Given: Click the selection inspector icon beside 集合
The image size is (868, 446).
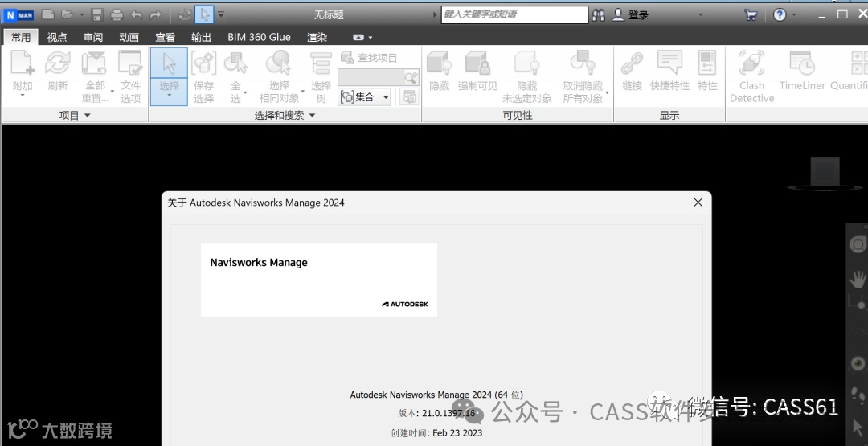Looking at the screenshot, I should click(x=410, y=97).
